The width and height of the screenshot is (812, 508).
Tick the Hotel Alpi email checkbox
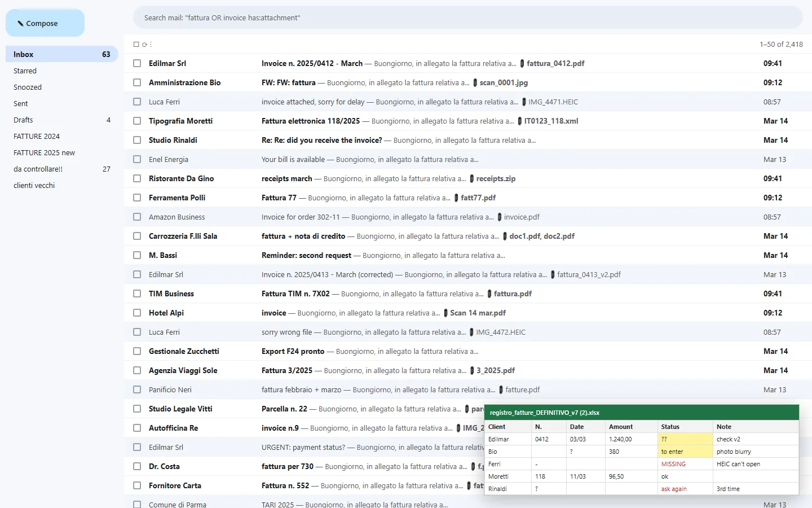(x=137, y=313)
